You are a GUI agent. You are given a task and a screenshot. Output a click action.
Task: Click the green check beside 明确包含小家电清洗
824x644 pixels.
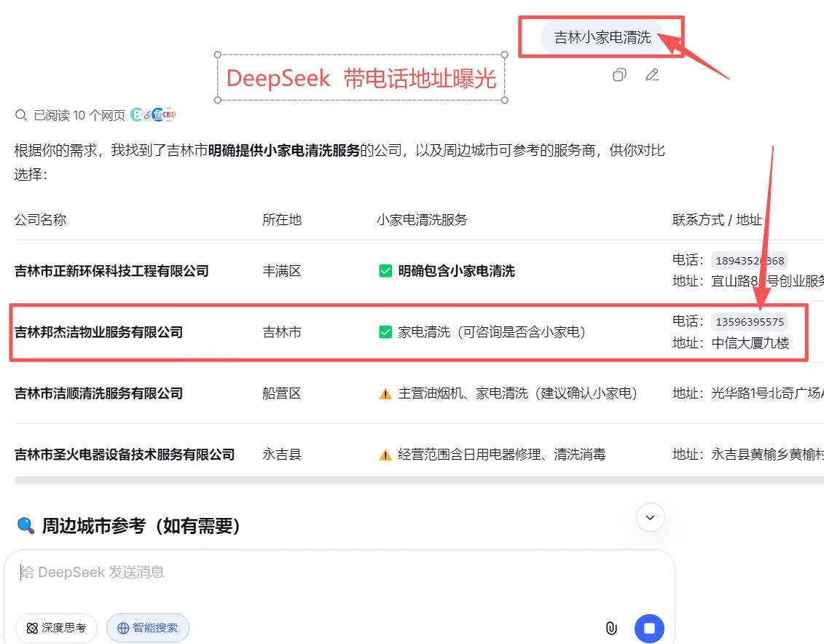tap(385, 271)
